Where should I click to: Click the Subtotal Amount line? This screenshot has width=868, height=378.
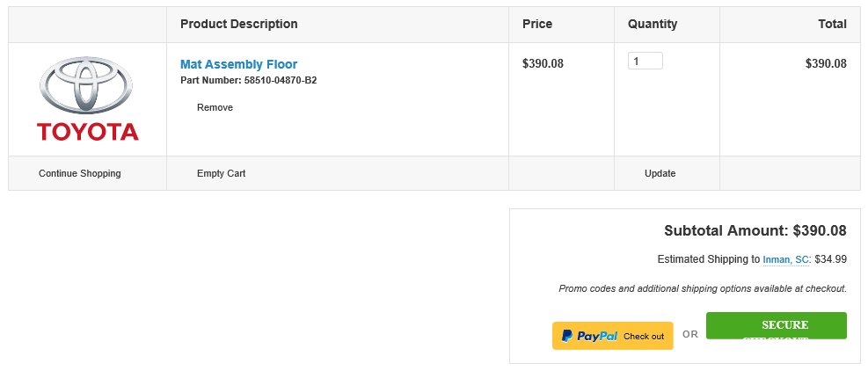(x=755, y=230)
